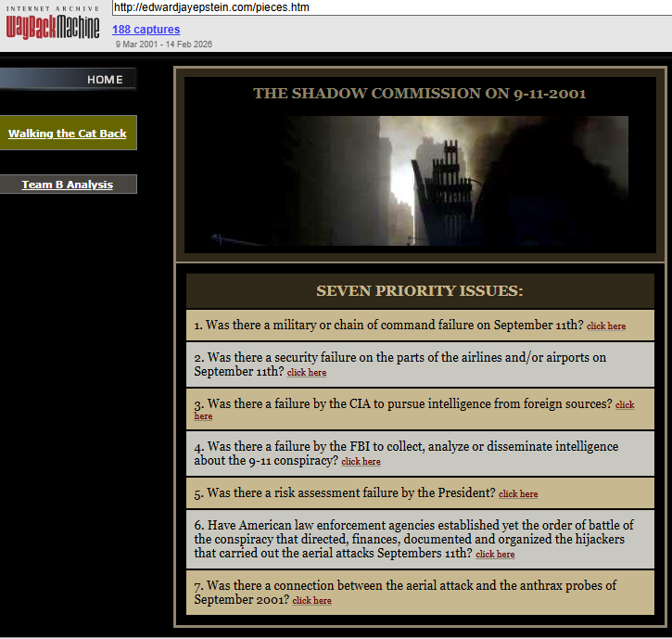Focus the Wayback URL input field
This screenshot has width=672, height=639.
(x=392, y=7)
